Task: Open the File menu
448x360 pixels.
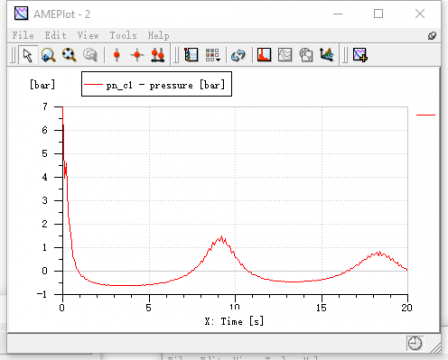Action: click(x=23, y=35)
